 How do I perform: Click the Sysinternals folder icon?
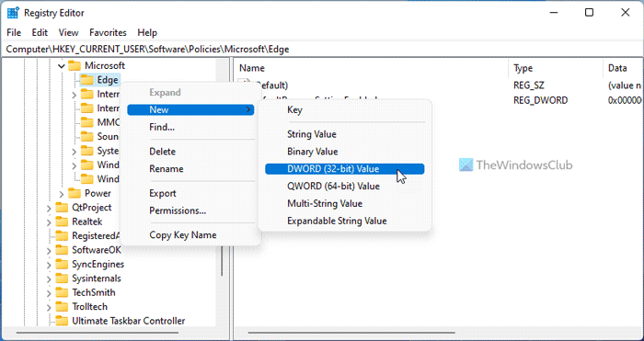[x=62, y=278]
